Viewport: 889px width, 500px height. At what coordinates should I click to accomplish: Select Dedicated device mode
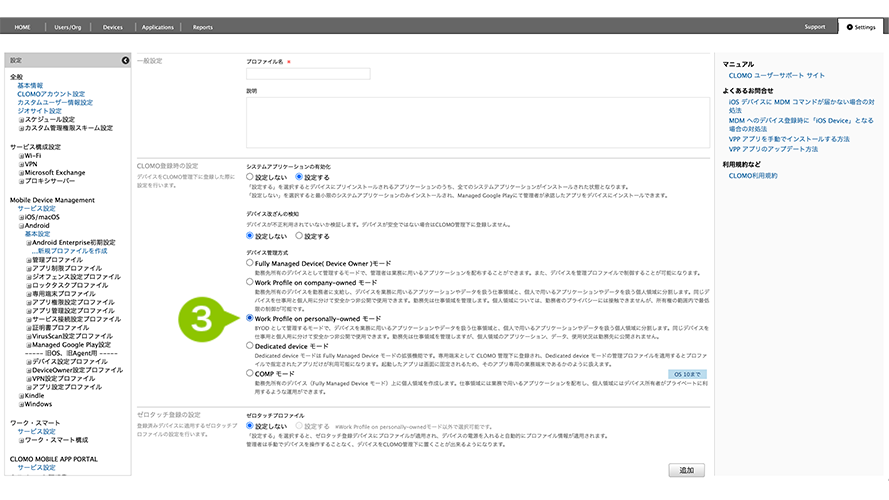pyautogui.click(x=249, y=345)
